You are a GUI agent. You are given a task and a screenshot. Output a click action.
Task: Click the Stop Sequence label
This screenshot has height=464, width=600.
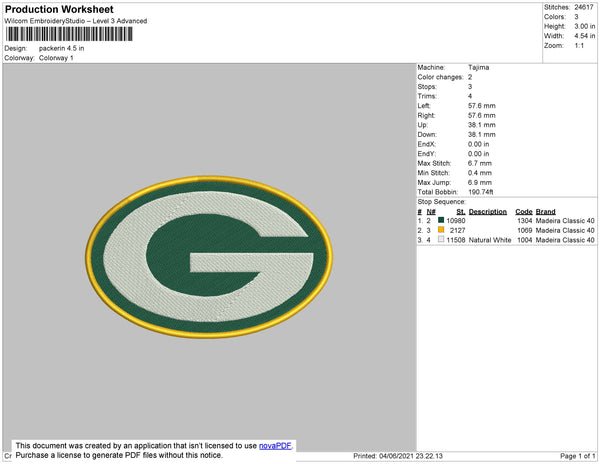pos(442,202)
